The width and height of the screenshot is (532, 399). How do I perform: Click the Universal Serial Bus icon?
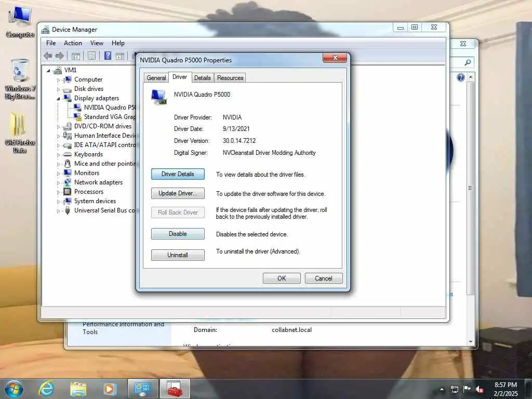click(x=68, y=210)
